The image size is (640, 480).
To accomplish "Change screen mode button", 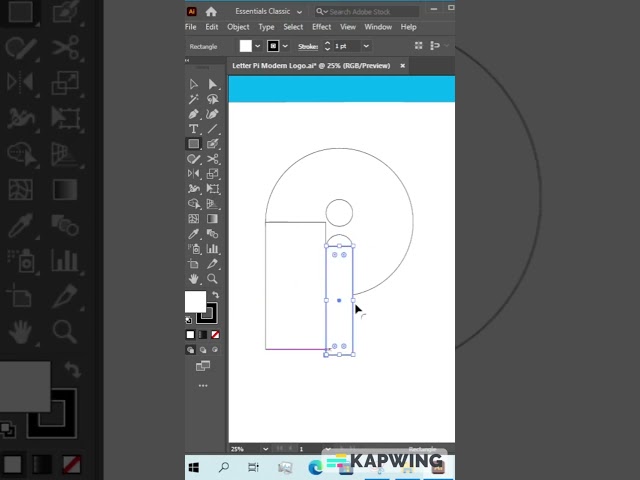I will (203, 366).
